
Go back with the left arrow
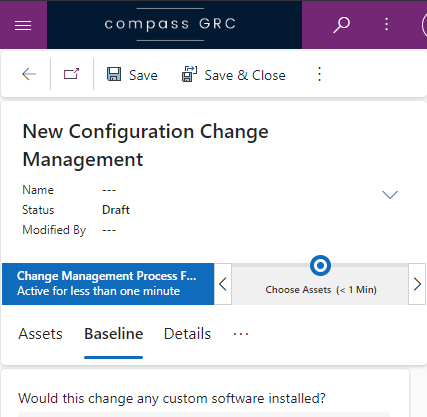[29, 74]
